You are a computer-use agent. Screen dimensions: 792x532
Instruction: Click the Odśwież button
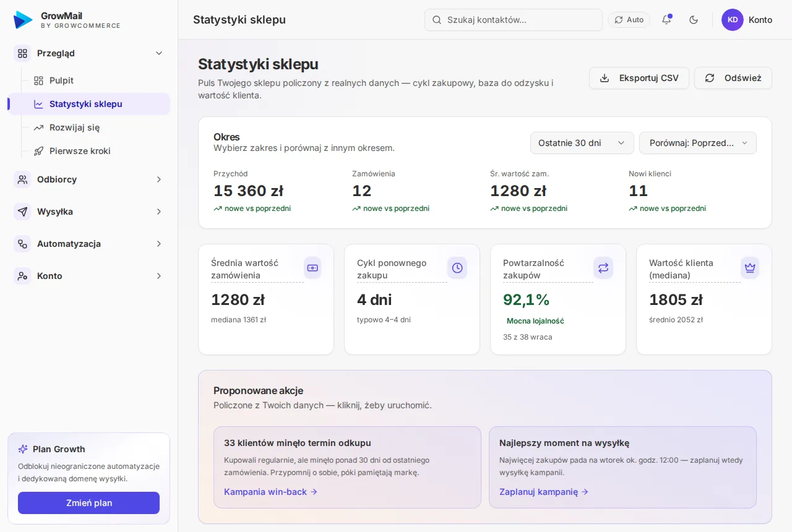tap(733, 78)
